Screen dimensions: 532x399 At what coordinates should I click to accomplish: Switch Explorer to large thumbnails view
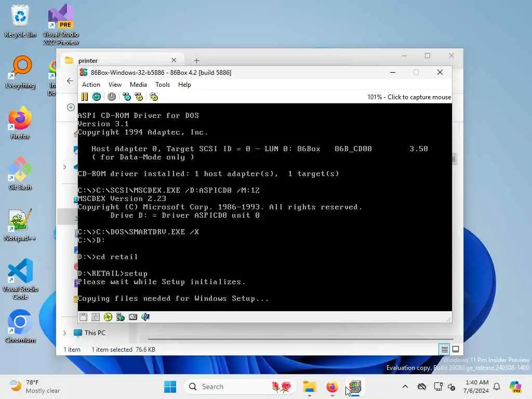pyautogui.click(x=456, y=349)
